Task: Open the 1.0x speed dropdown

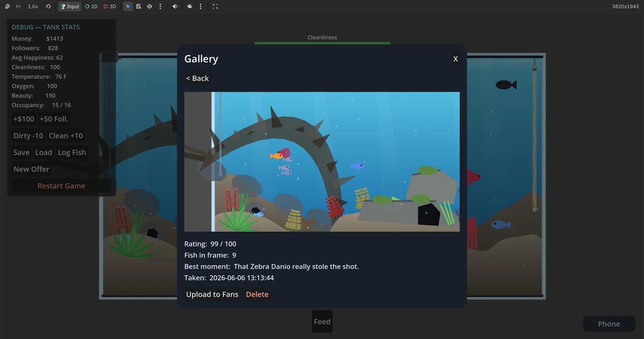Action: tap(33, 6)
